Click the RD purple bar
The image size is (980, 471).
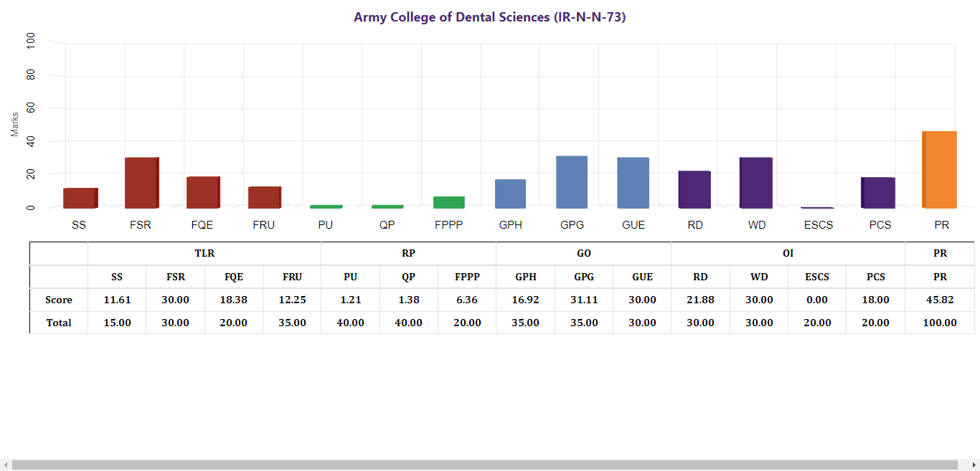(x=694, y=190)
